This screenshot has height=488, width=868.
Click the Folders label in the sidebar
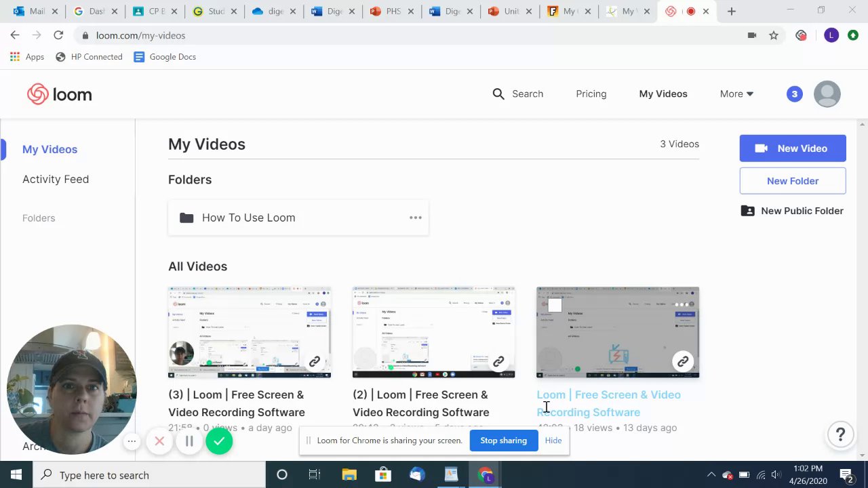coord(39,218)
